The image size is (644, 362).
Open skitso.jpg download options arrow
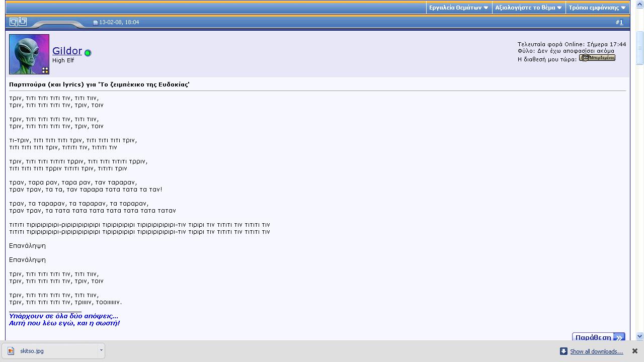101,350
